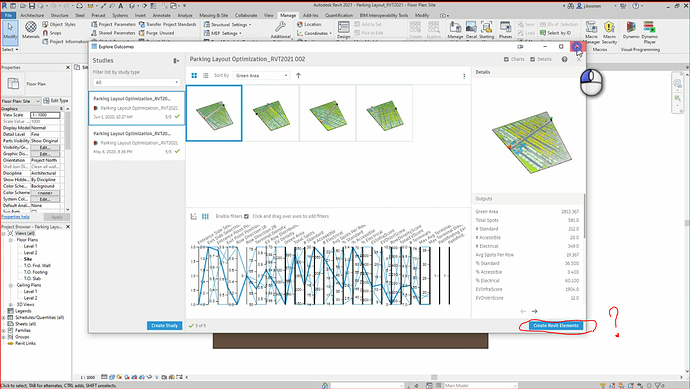The width and height of the screenshot is (690, 389).
Task: Open the File tab
Action: coord(8,15)
